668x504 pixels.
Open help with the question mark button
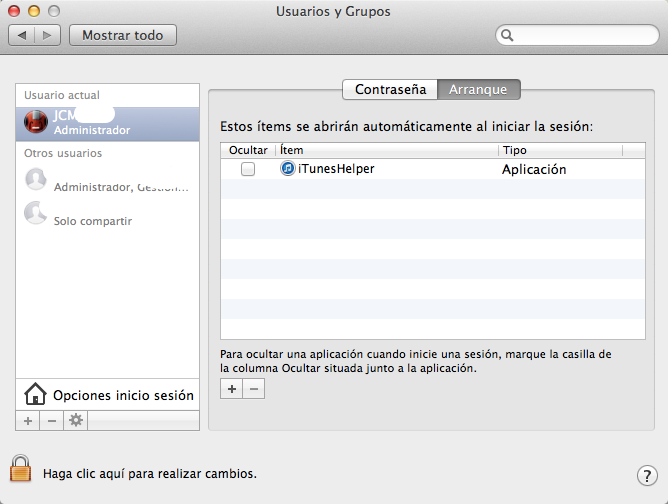click(x=645, y=475)
